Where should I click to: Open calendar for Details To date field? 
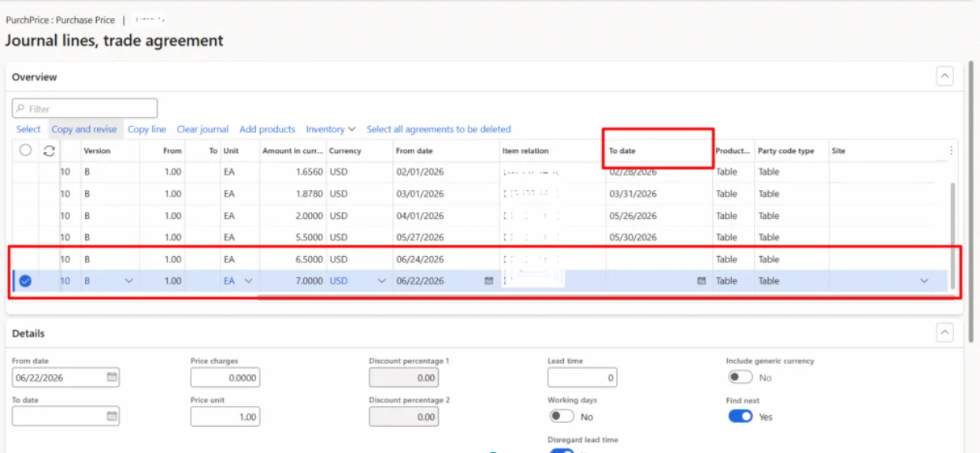click(x=112, y=416)
